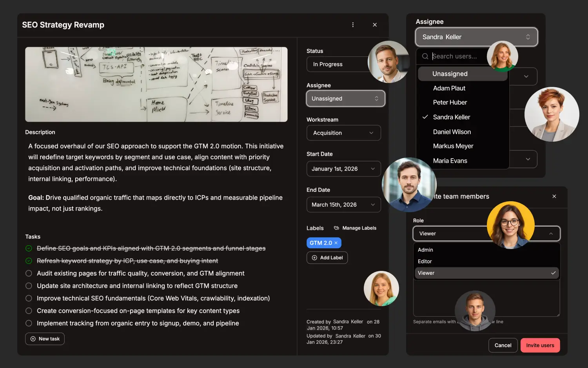Viewport: 588px width, 368px height.
Task: Choose Editor from the Role options list
Action: point(425,261)
